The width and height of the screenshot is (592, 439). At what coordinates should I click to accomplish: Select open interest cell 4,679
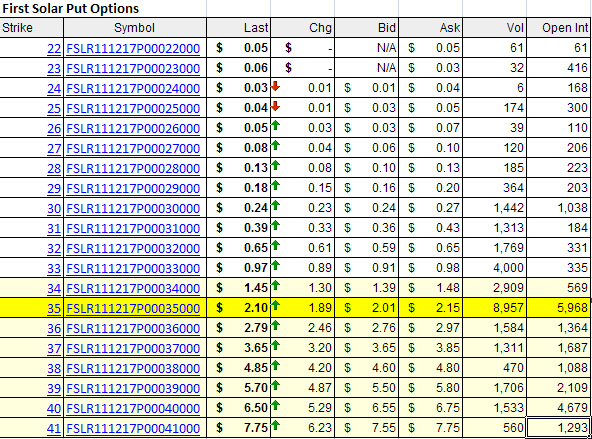(559, 408)
